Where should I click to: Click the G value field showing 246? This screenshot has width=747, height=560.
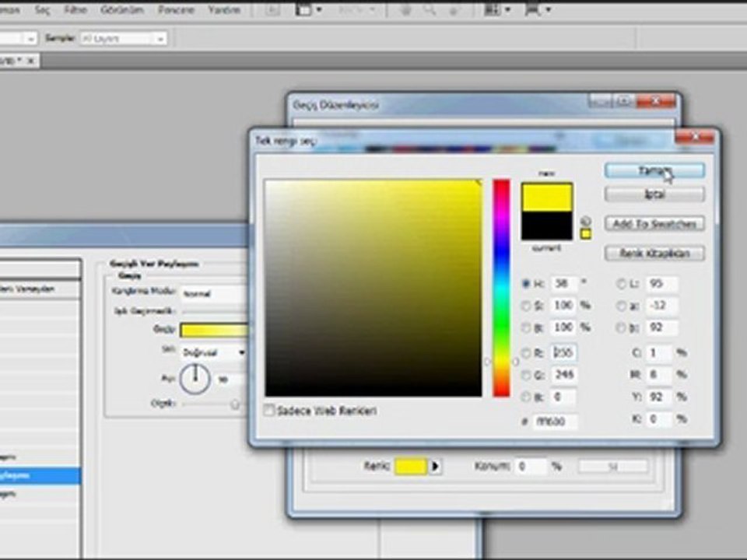coord(563,375)
